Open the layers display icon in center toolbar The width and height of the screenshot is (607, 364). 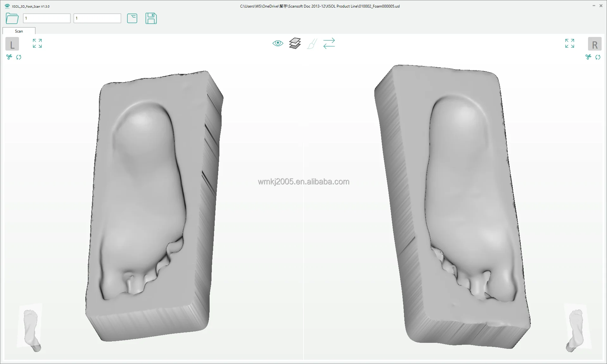pos(295,43)
